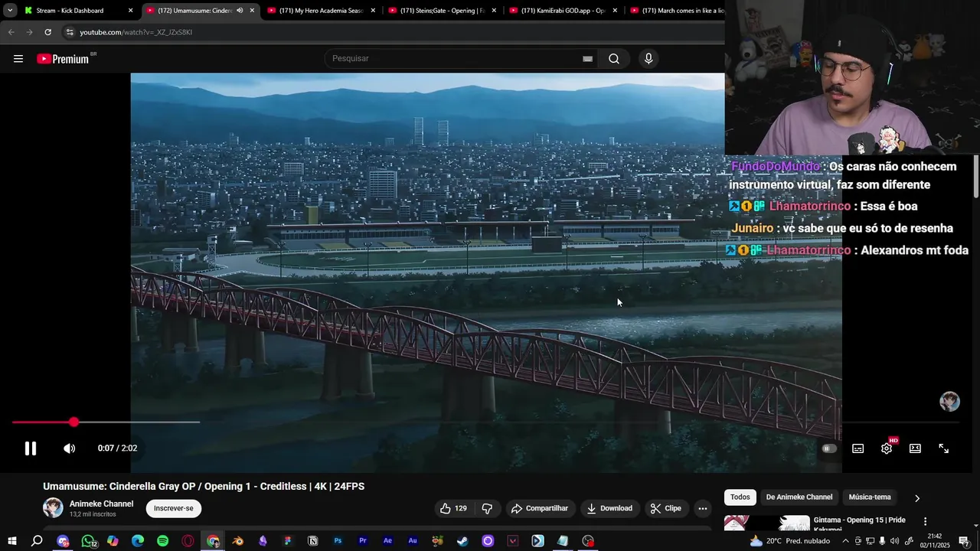Click the Compartilhar share button
The width and height of the screenshot is (980, 551).
[x=540, y=508]
